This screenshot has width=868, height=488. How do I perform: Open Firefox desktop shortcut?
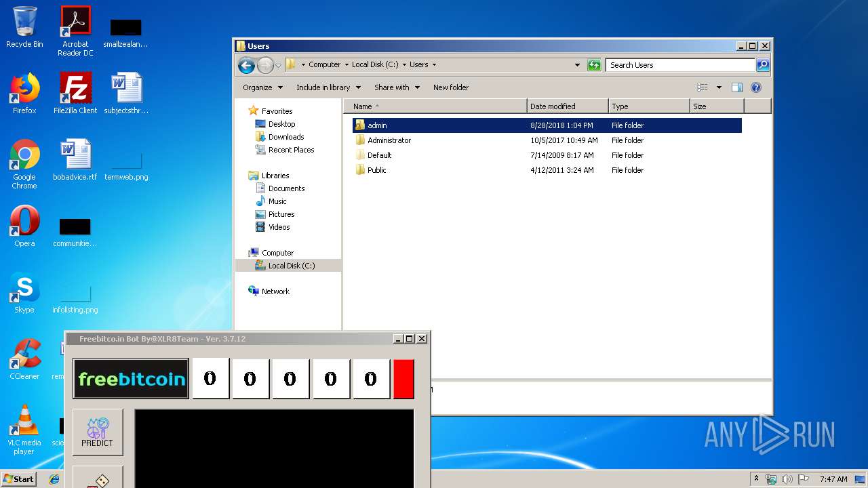[24, 94]
